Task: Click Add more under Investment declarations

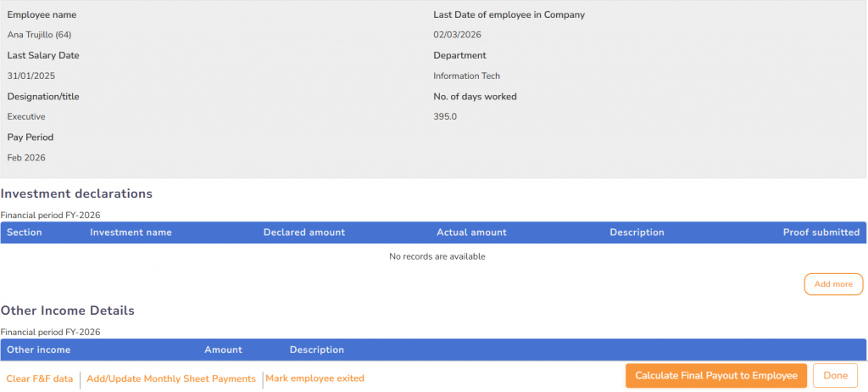Action: tap(832, 284)
